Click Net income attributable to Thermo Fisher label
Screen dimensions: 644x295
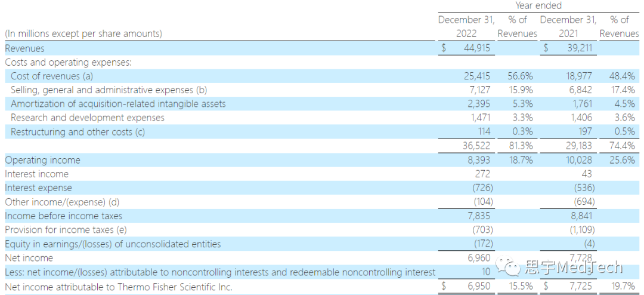pyautogui.click(x=118, y=287)
